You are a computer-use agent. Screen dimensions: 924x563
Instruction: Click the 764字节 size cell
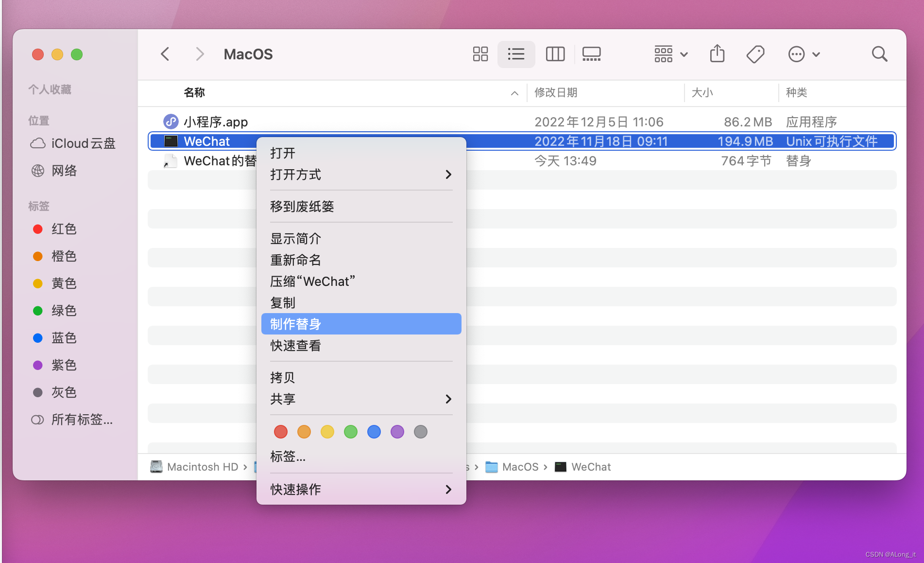tap(746, 161)
